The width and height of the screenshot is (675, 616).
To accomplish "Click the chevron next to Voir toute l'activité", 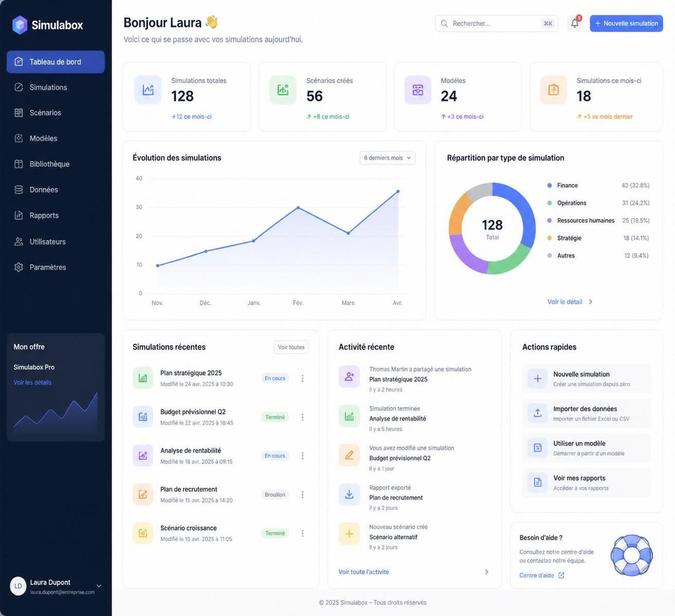I will click(486, 572).
